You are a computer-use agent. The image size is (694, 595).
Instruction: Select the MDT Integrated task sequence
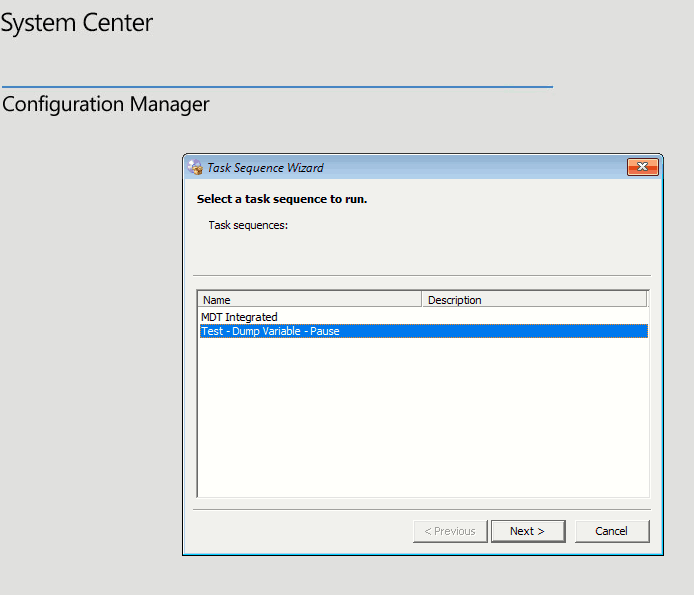[424, 317]
